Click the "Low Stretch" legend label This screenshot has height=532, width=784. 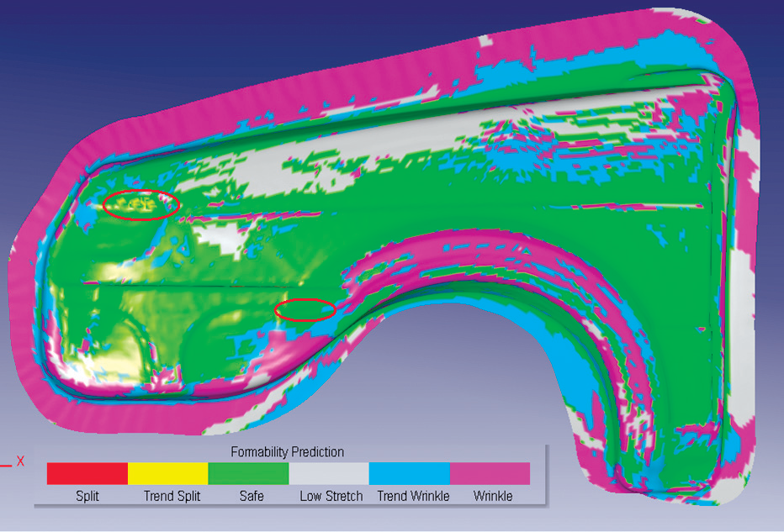coord(331,497)
